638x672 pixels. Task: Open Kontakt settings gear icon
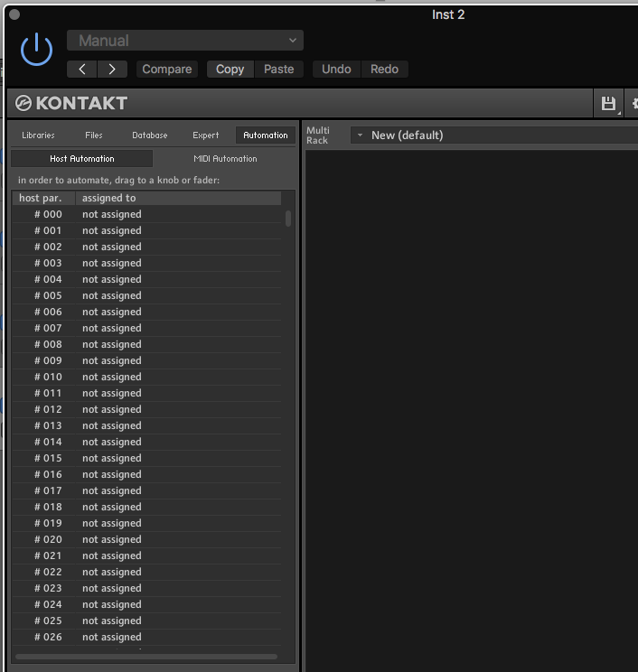634,103
